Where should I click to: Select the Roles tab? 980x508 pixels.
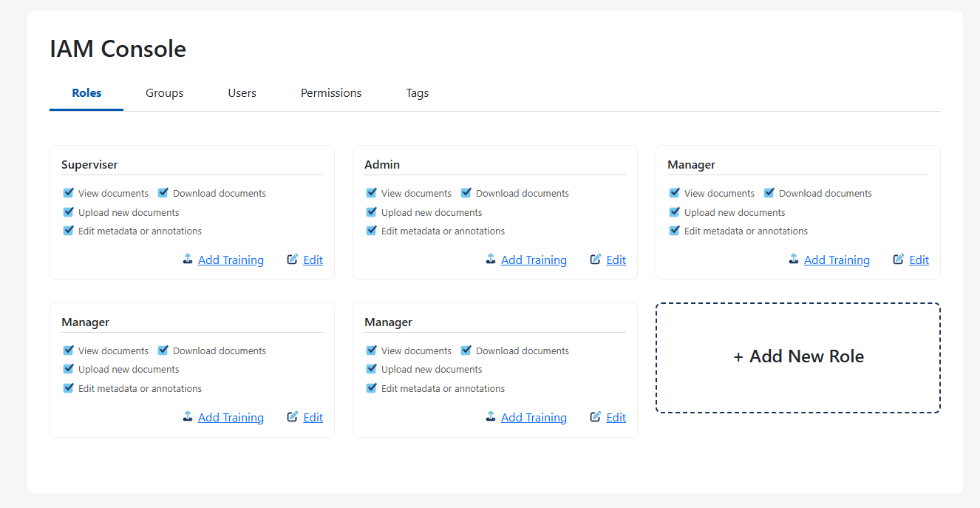[x=86, y=93]
